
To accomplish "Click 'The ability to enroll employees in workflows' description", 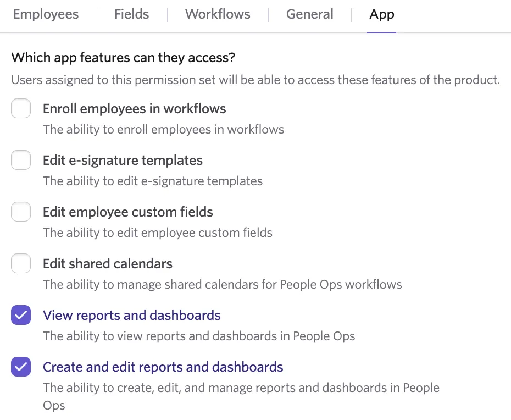I will (x=163, y=129).
